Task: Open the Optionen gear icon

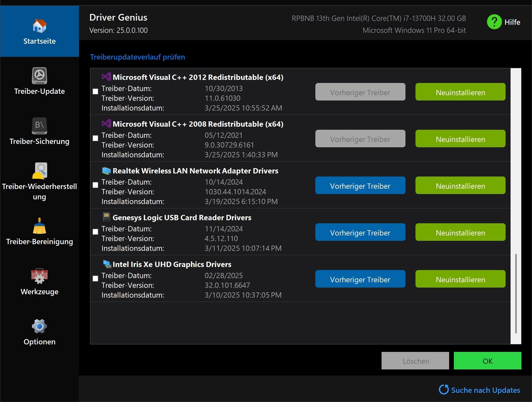Action: (39, 326)
